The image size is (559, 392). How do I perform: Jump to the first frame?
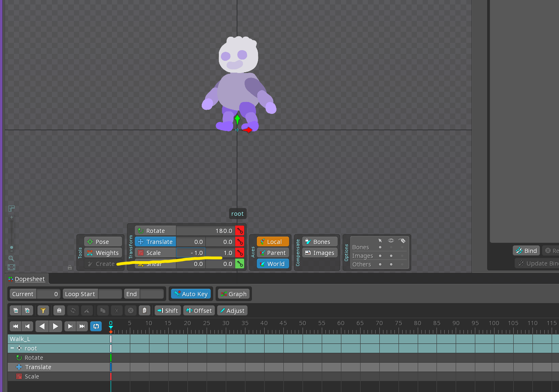[x=16, y=326]
